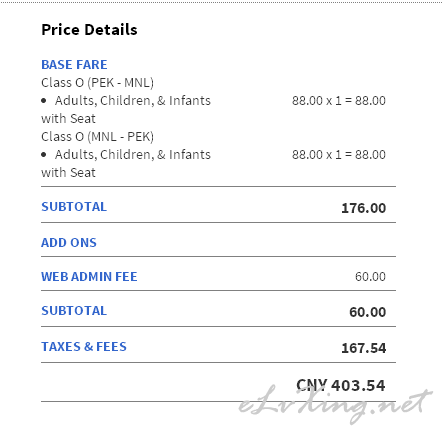Click the Price Details heading
The image size is (443, 437).
pos(89,30)
